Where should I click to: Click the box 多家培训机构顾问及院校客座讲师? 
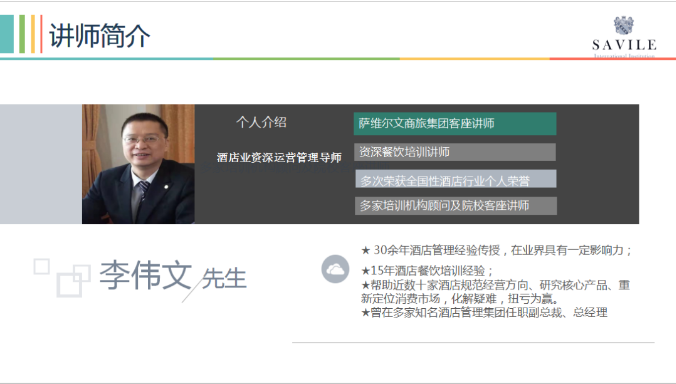coord(456,206)
